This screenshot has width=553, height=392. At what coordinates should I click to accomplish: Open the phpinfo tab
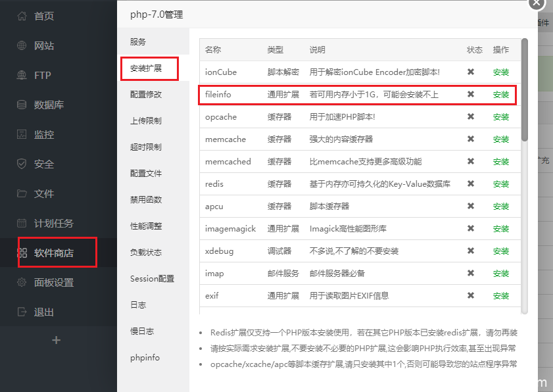point(145,358)
